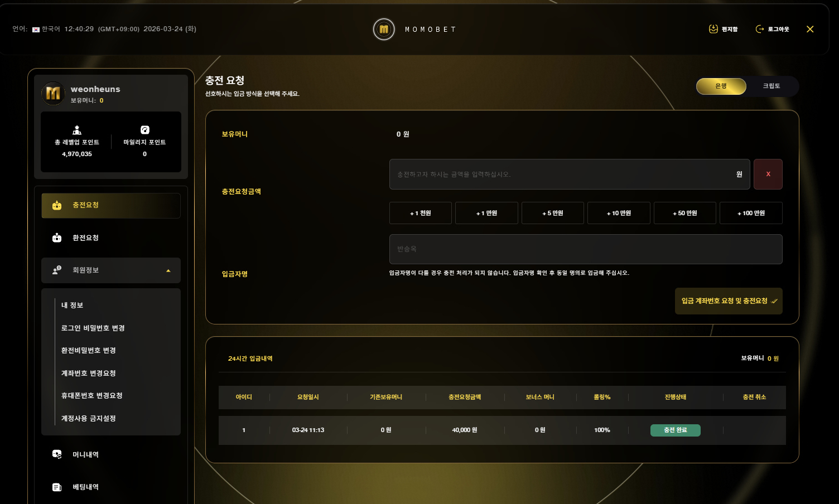Click the MOMOBET logo in the header
Screen dimensions: 839x504
pyautogui.click(x=384, y=30)
